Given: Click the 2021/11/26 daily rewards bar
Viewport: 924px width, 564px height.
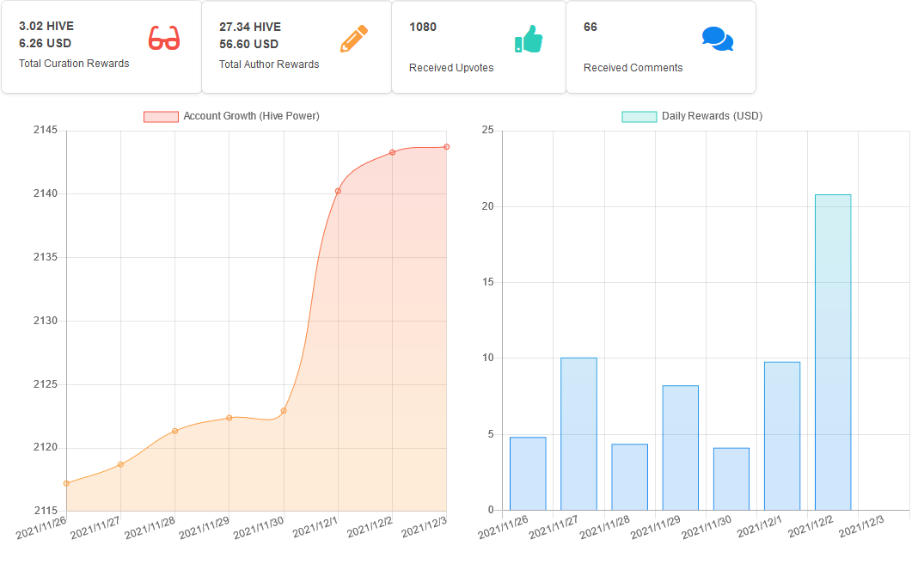Looking at the screenshot, I should click(528, 474).
